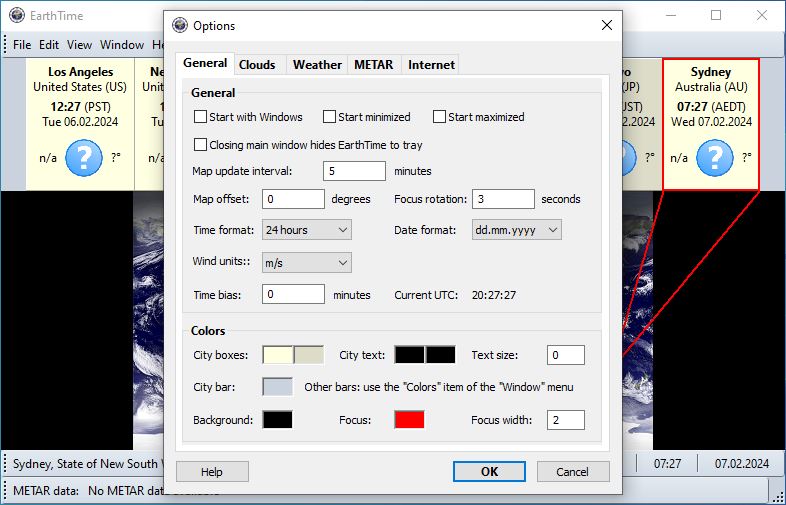Click the Text size input field

[x=566, y=355]
